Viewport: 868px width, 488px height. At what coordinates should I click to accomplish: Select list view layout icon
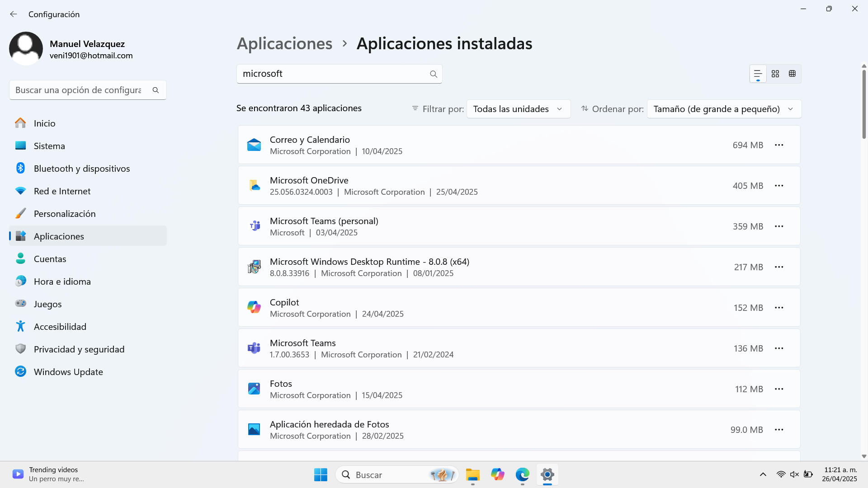point(758,74)
